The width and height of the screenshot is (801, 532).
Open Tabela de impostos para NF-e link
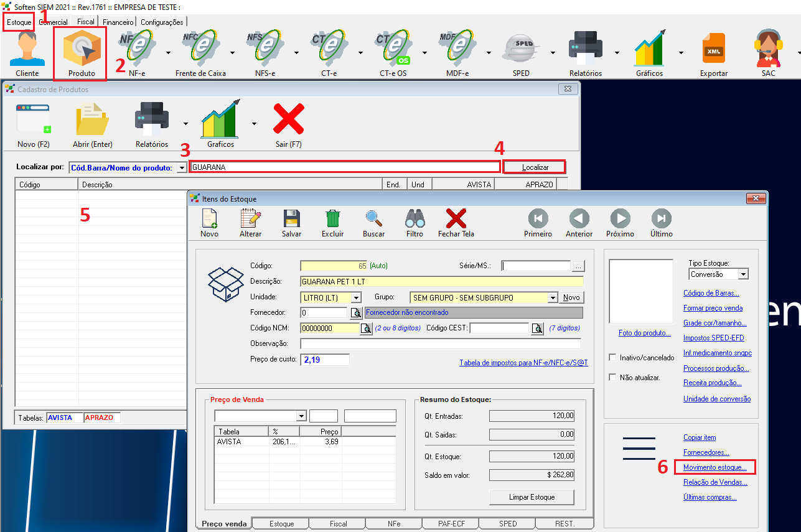523,363
